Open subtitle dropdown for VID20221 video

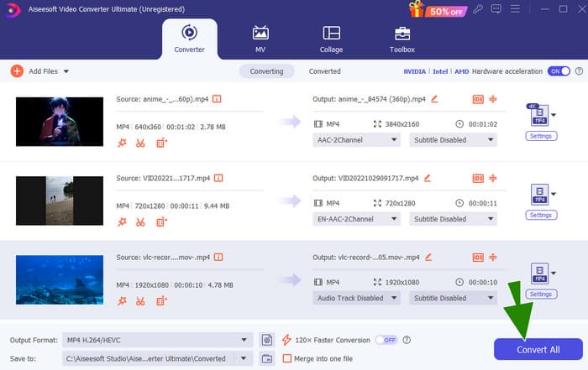point(454,219)
